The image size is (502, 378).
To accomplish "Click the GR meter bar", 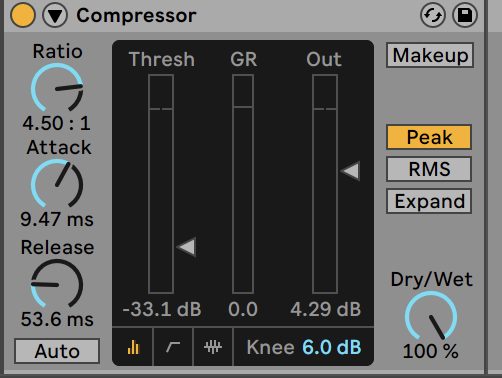I will coord(243,184).
